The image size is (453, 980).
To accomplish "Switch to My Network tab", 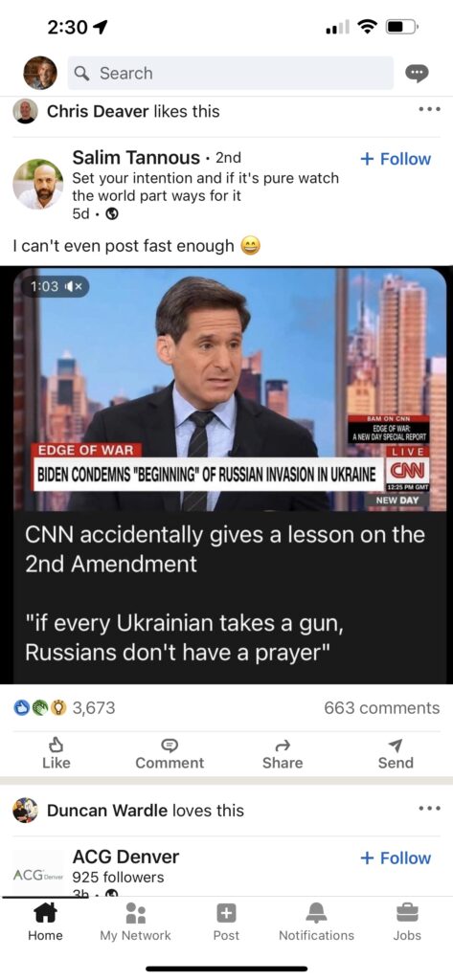I will 135,922.
